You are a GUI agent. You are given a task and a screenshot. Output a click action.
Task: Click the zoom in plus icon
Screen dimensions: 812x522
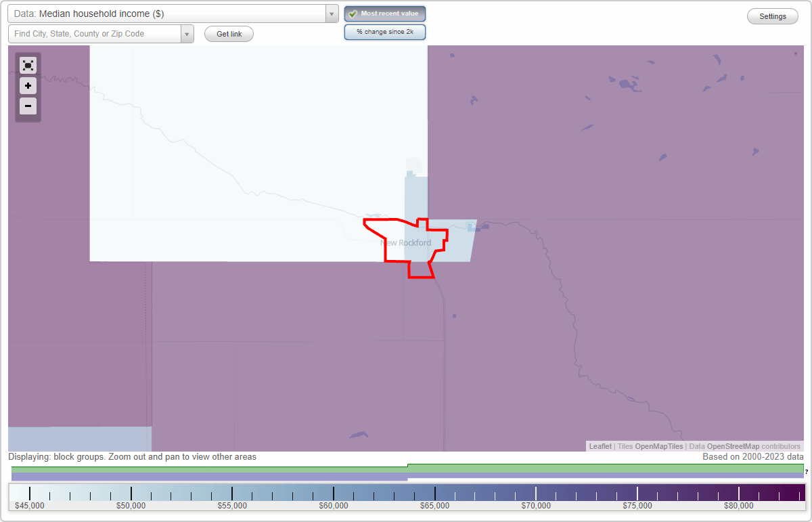[x=28, y=86]
